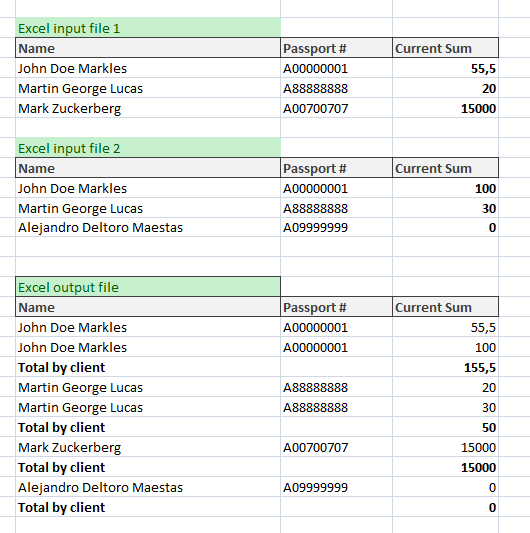Select output A00000001 on the 100 row
530x533 pixels.
(x=337, y=347)
